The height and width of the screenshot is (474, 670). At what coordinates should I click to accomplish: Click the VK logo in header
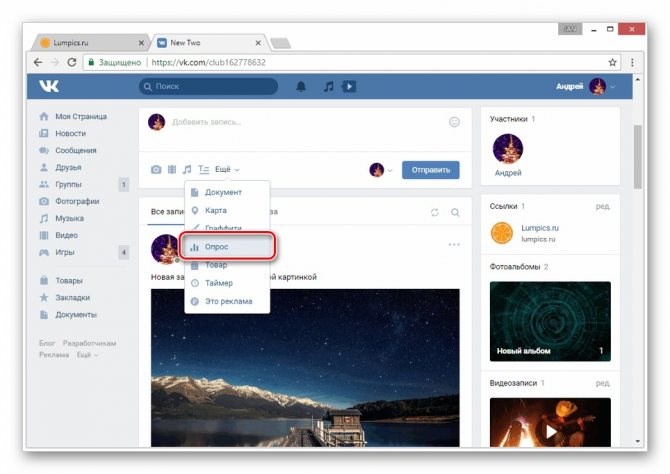tap(49, 87)
